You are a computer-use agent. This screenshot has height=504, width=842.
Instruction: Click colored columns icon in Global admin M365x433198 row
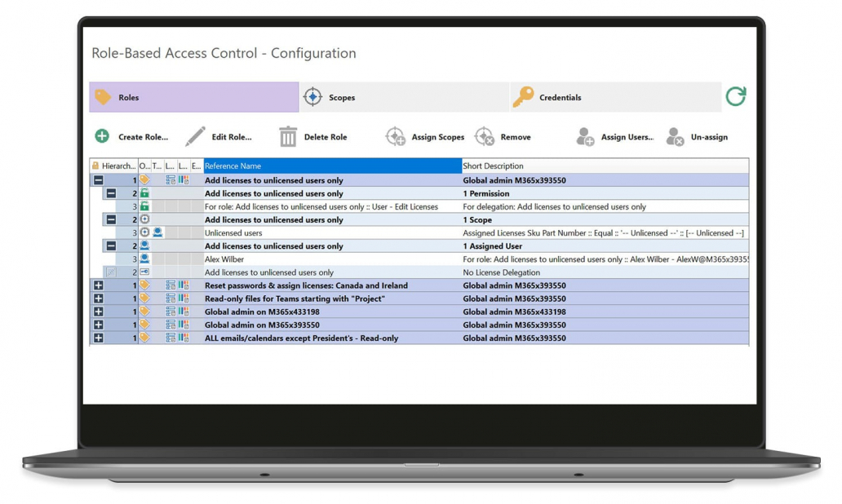tap(184, 312)
